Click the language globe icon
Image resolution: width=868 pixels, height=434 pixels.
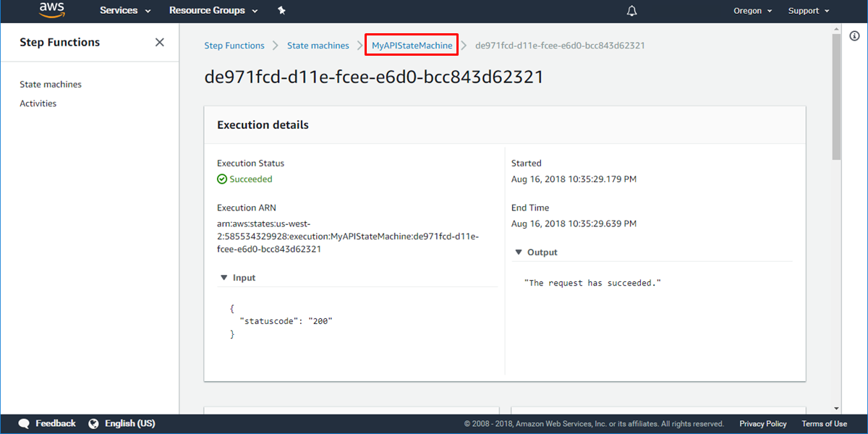click(93, 423)
